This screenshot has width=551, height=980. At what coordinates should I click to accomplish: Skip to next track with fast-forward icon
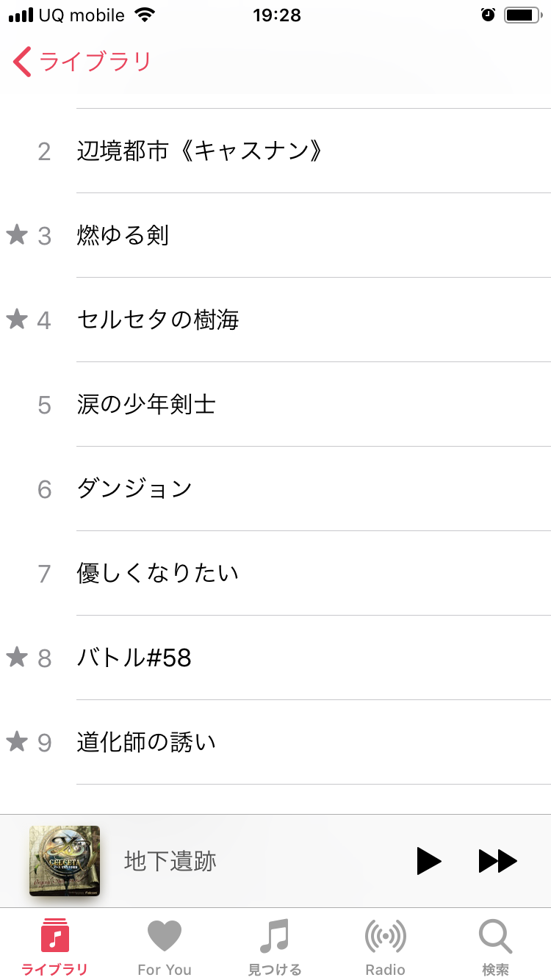498,861
